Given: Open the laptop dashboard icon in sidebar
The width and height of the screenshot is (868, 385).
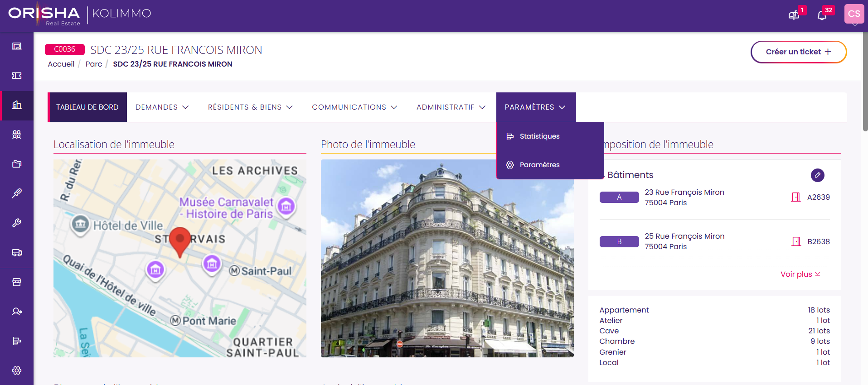Looking at the screenshot, I should (x=17, y=46).
